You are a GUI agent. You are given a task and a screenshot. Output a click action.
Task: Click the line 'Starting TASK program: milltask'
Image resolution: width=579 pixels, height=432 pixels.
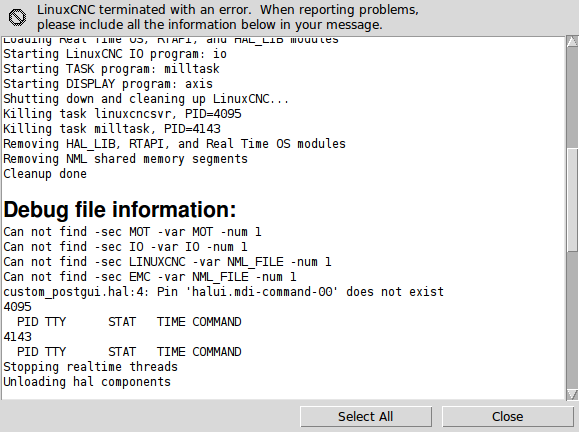pos(112,69)
